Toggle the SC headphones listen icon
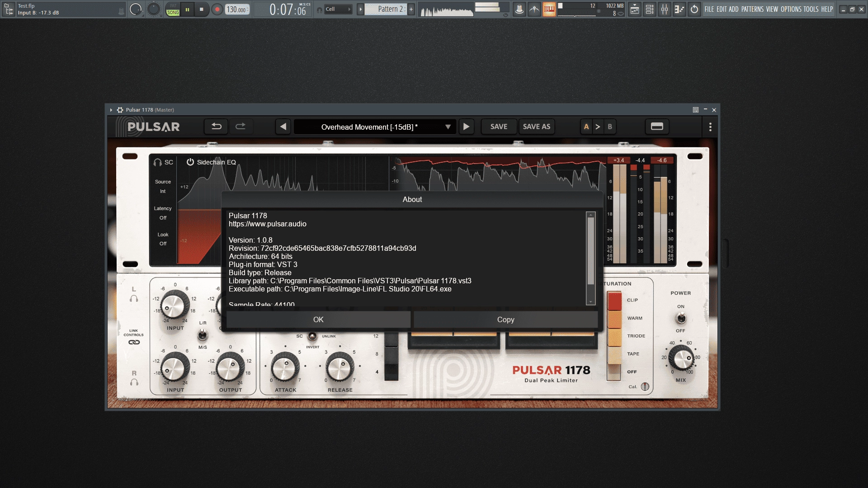The height and width of the screenshot is (488, 868). point(157,162)
